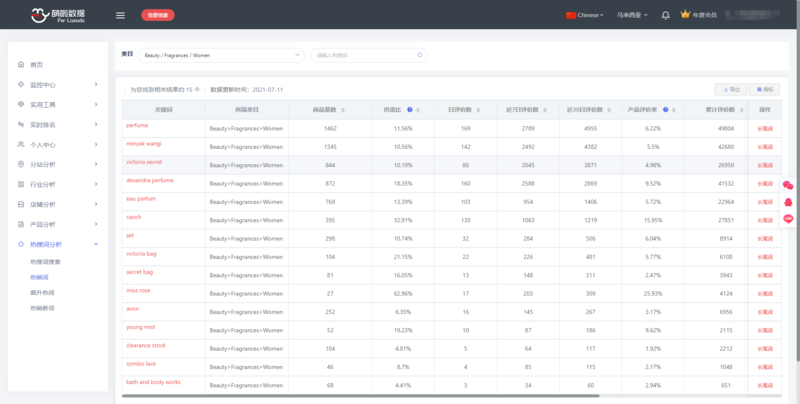Viewport: 800px width, 404px height.
Task: Open the 'victoria secret' keyword link
Action: (x=144, y=162)
